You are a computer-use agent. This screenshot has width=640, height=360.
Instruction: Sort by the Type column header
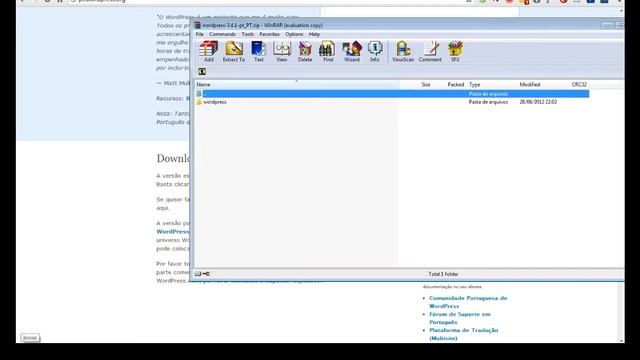(474, 84)
